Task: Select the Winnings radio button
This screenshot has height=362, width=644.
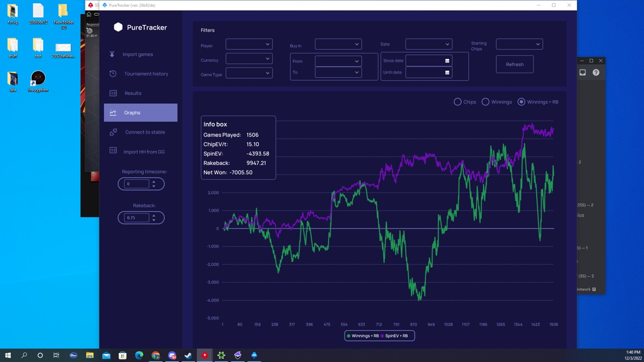Action: coord(486,102)
